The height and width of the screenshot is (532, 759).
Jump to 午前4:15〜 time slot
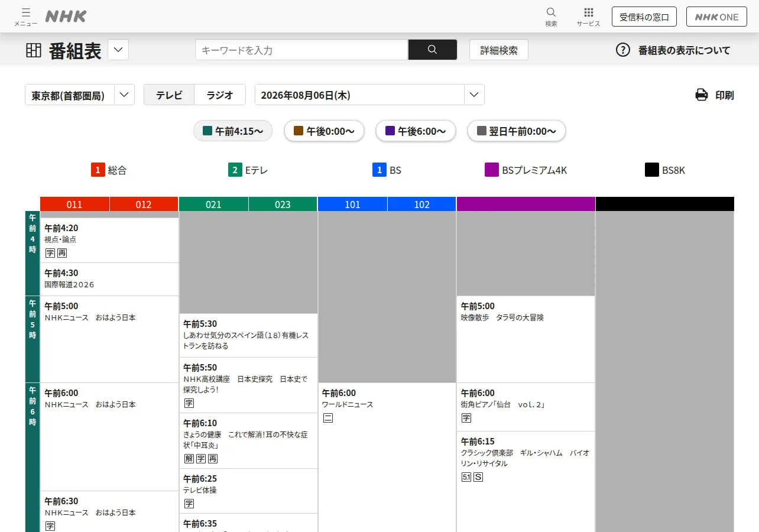[x=233, y=131]
